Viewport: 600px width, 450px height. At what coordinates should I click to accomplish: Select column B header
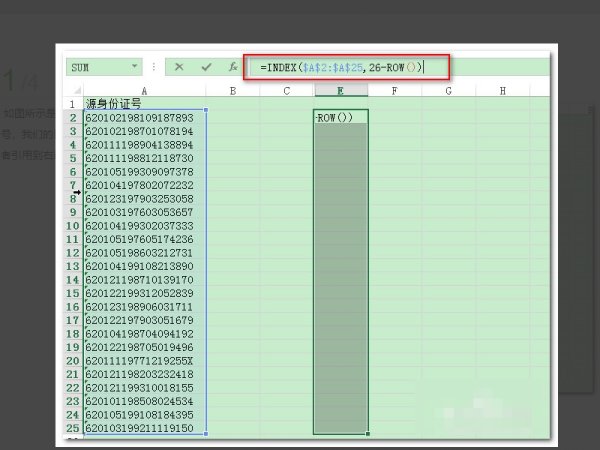tap(233, 91)
